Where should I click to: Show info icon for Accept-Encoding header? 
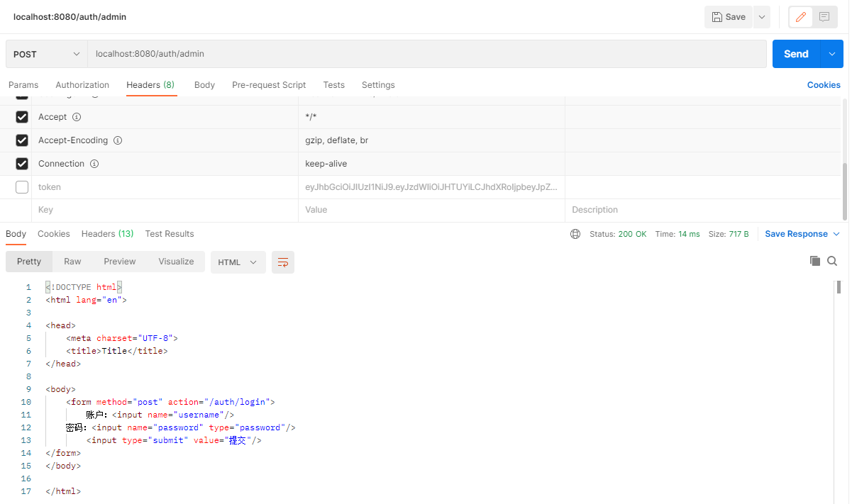(118, 140)
